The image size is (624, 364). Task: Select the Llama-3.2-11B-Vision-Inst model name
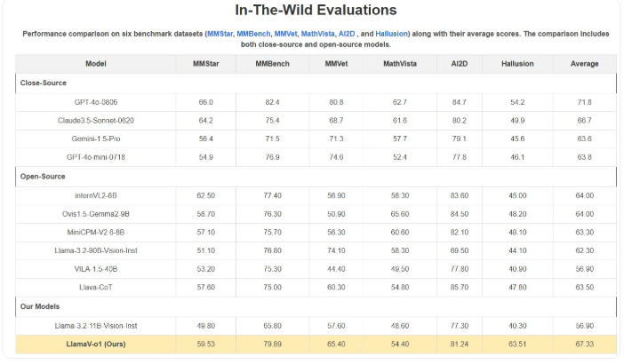coord(95,326)
